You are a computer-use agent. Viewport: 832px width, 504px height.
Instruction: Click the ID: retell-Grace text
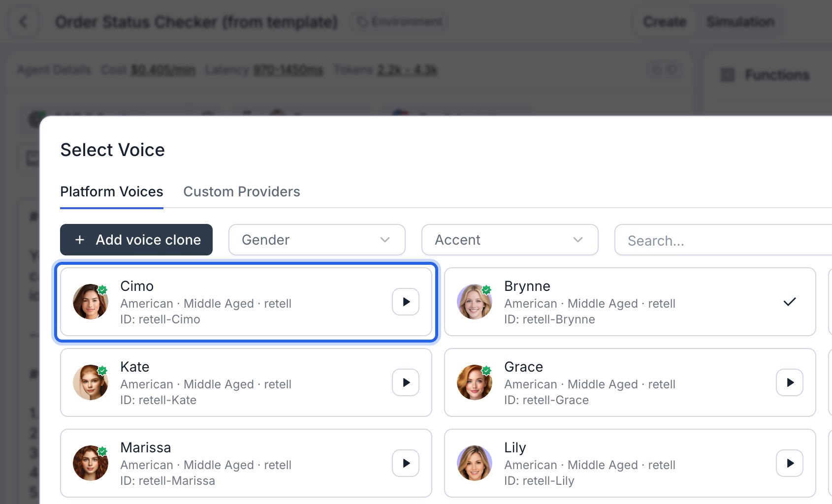click(546, 400)
